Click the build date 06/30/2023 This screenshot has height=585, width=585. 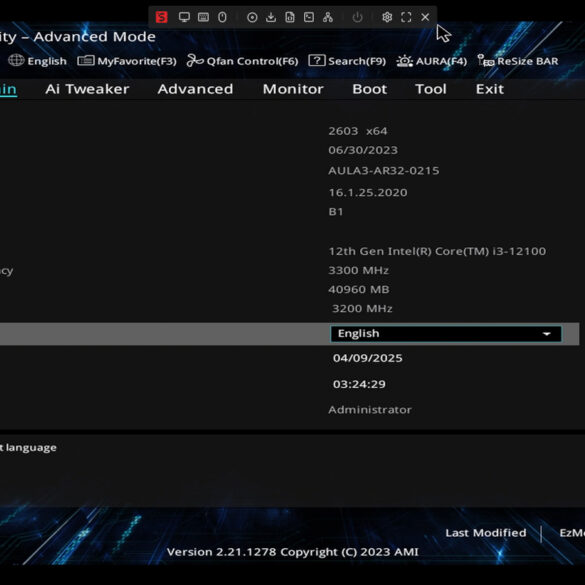pyautogui.click(x=363, y=150)
